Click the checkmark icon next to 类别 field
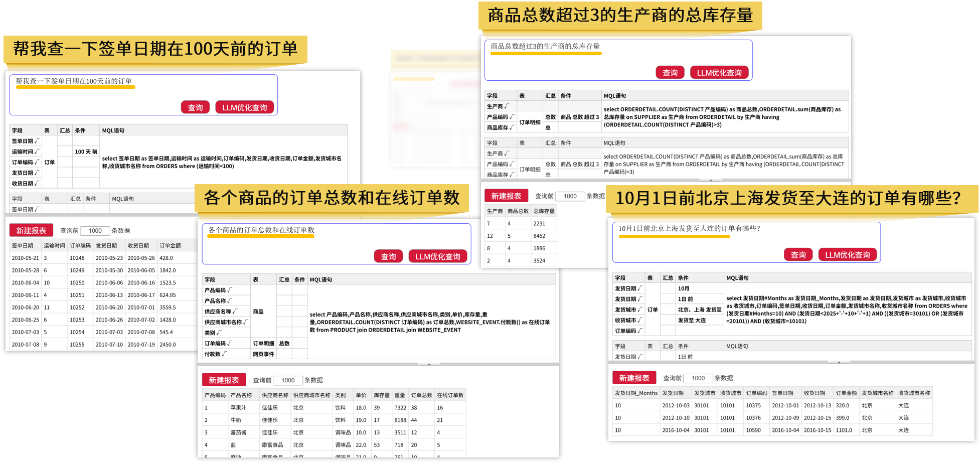This screenshot has height=463, width=980. coord(219,333)
